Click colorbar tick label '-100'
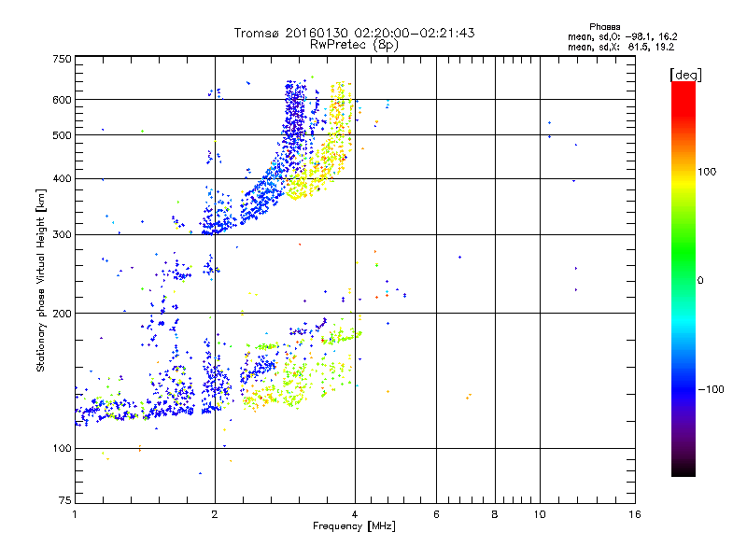 point(711,389)
